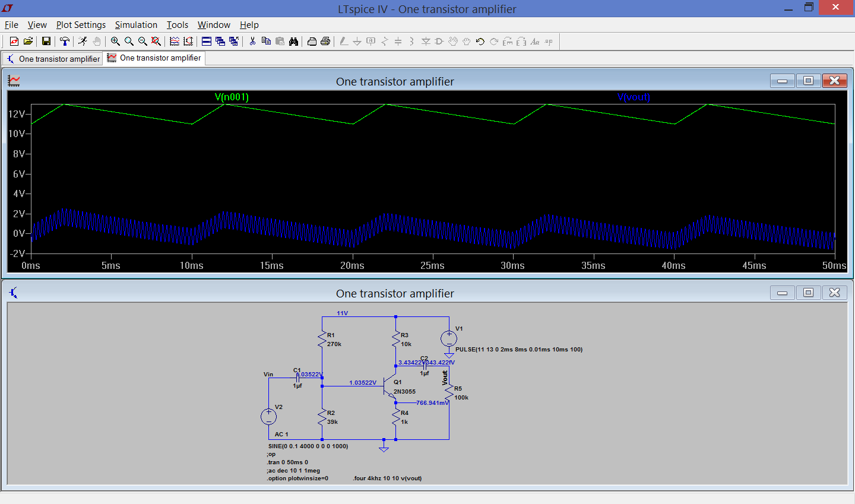Select the Place Resistor tool
The width and height of the screenshot is (855, 504).
[x=384, y=41]
